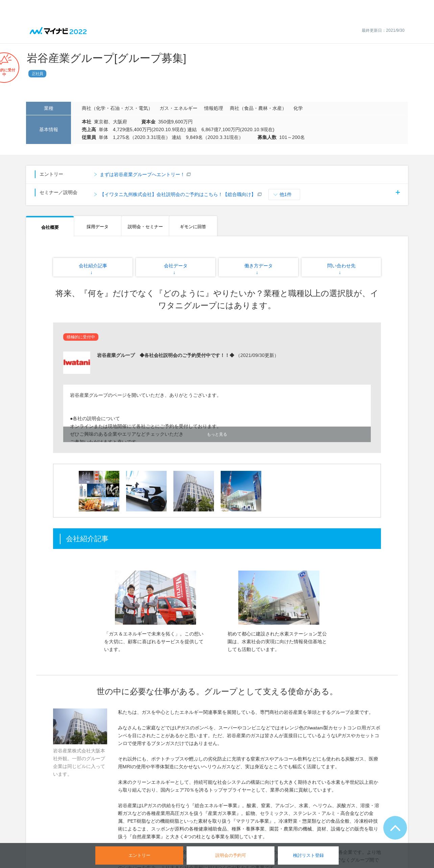
Task: Click the 会社紹介記事 blue section header
Action: point(217,539)
